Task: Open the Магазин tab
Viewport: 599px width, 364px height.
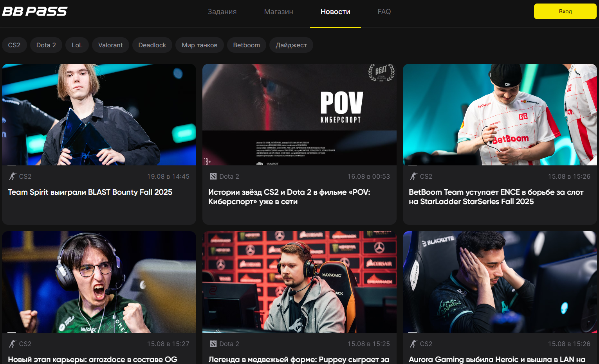Action: point(278,12)
